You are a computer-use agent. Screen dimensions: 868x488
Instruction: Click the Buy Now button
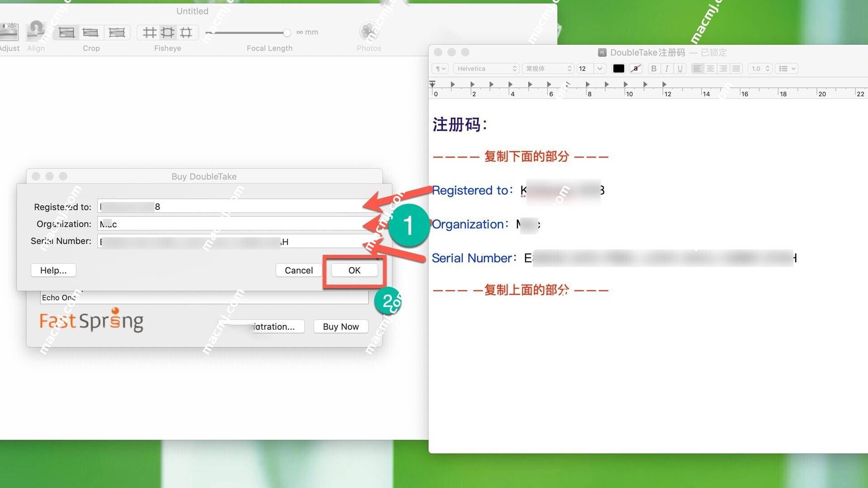[x=341, y=326]
